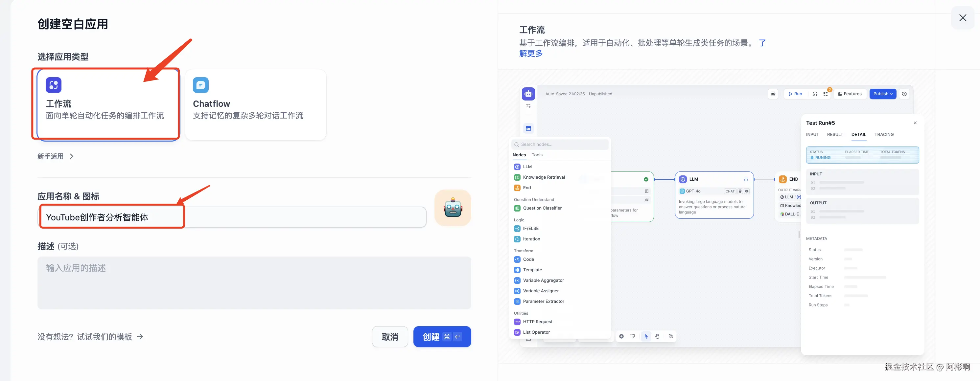Viewport: 980px width, 381px height.
Task: Select the Chatflow app type card
Action: point(255,104)
